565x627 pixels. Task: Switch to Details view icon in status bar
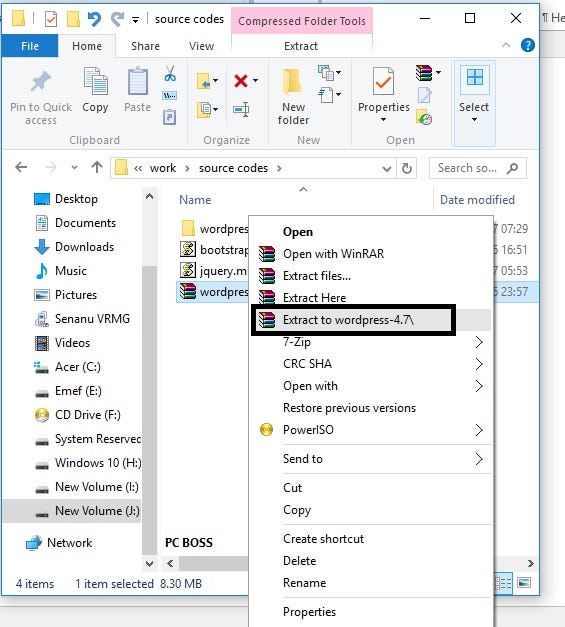point(503,583)
